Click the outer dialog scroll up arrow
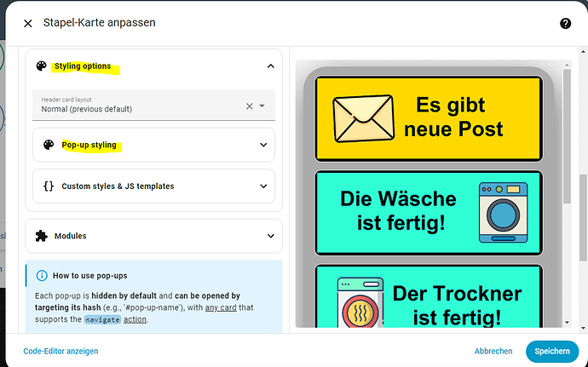The height and width of the screenshot is (367, 588). point(583,52)
